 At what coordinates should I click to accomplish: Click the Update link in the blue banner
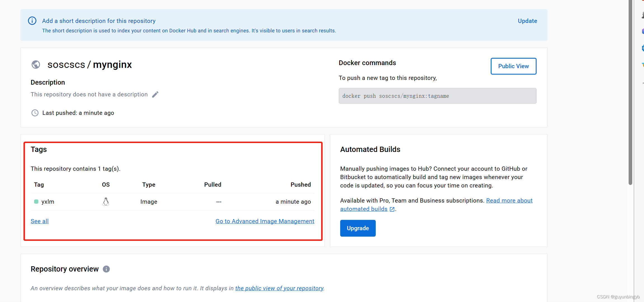[x=527, y=20]
